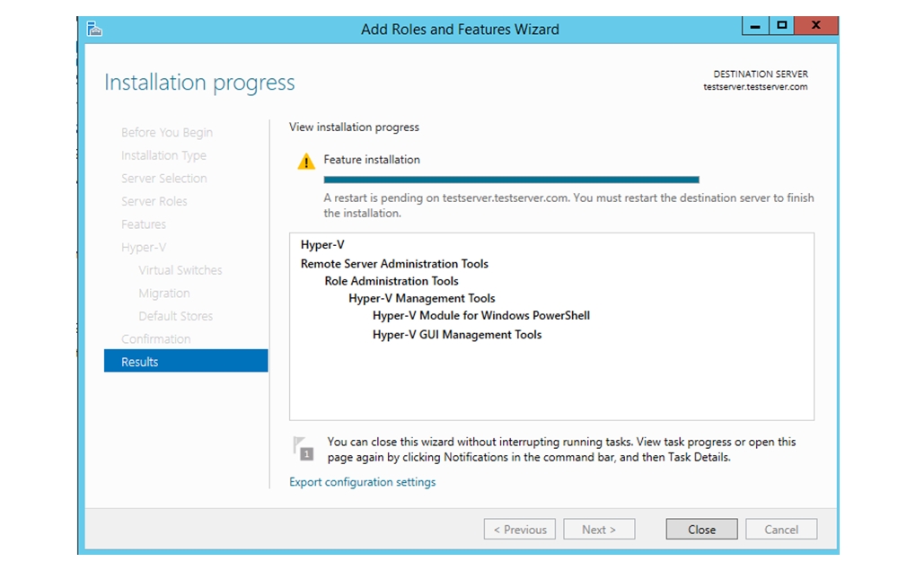Click the Hyper-V Module for Windows PowerShell entry
Screen dimensions: 898x588
[480, 315]
